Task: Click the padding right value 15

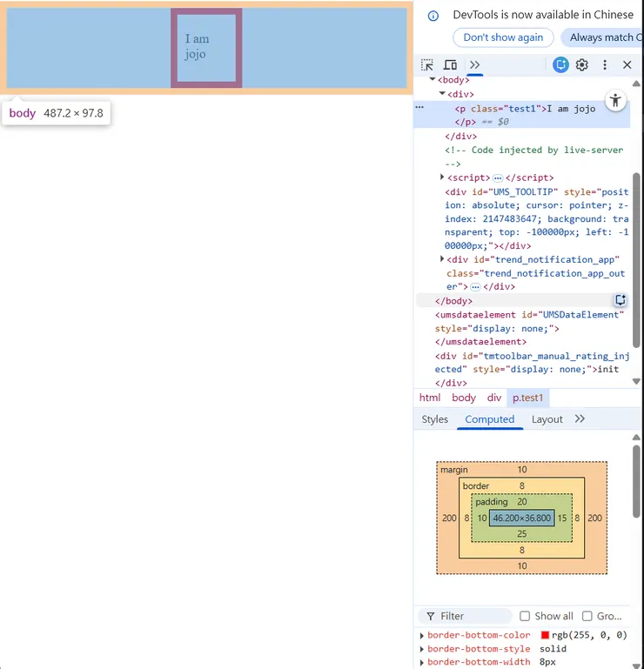Action: (x=562, y=518)
